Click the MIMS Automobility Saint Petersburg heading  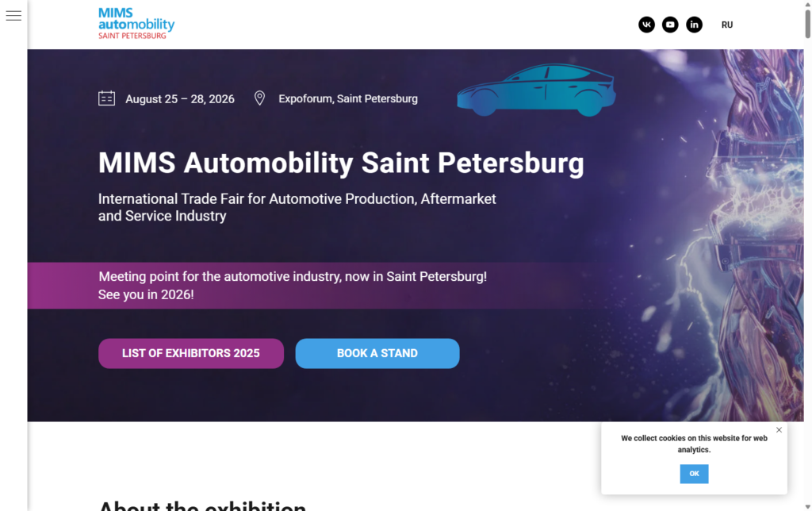[341, 163]
